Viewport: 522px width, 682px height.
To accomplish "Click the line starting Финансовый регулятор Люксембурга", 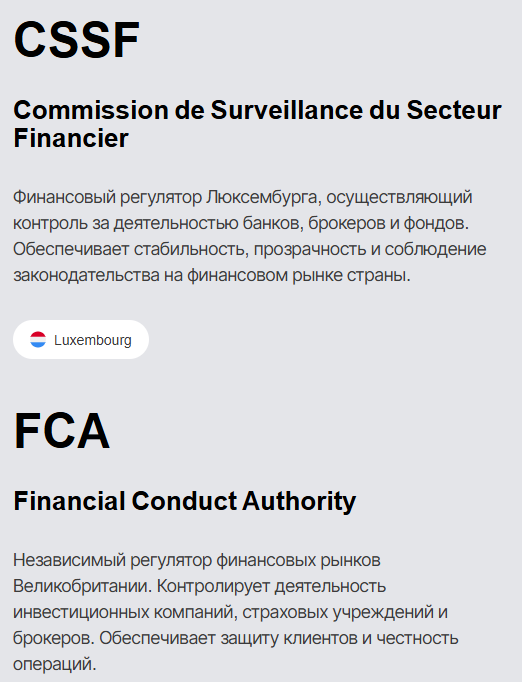I will [243, 197].
